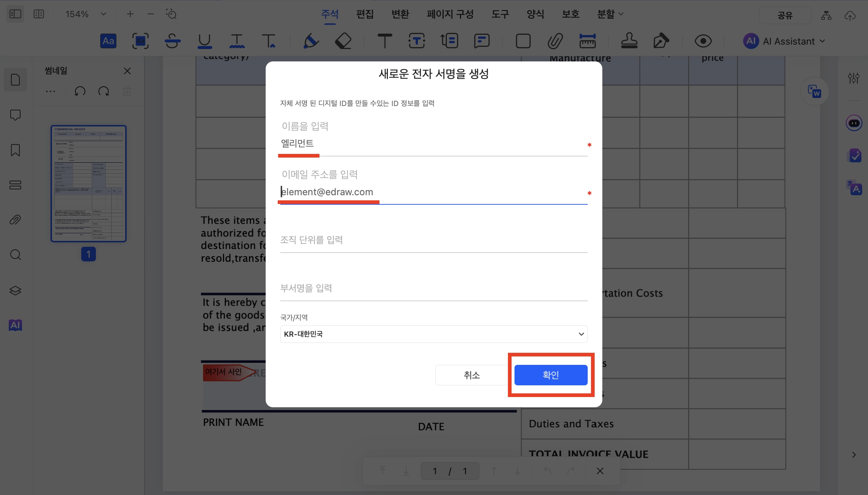Toggle the left sidebar panel icon

pyautogui.click(x=15, y=14)
